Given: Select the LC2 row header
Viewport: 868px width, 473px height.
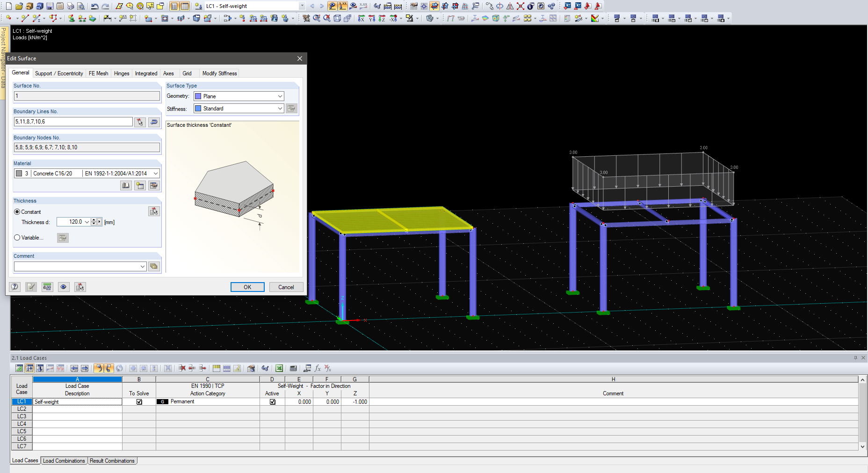Looking at the screenshot, I should [22, 409].
